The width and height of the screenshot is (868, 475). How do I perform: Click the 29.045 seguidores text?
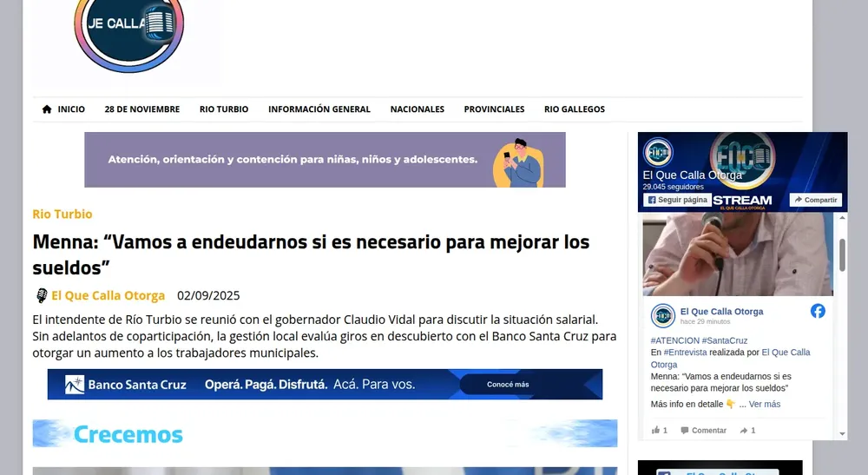[674, 187]
